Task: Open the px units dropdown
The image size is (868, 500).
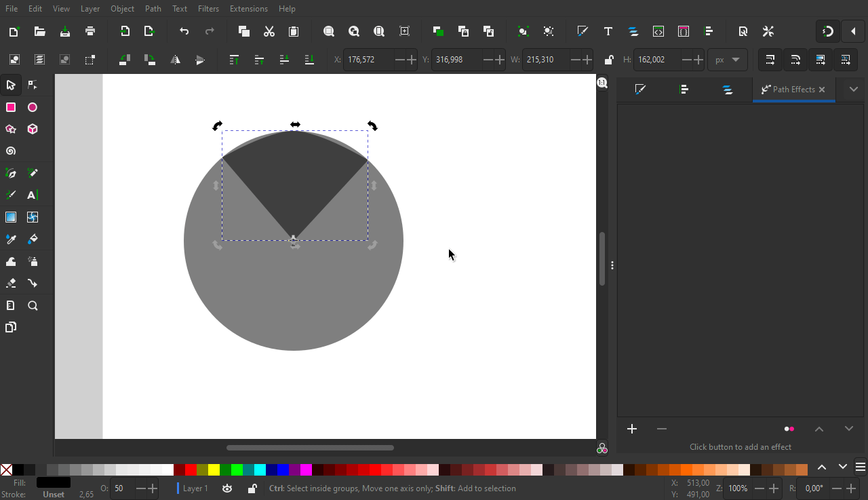Action: click(x=727, y=60)
